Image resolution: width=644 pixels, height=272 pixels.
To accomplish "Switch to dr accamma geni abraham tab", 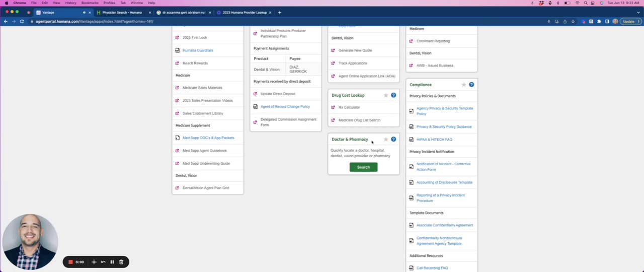I will point(184,12).
